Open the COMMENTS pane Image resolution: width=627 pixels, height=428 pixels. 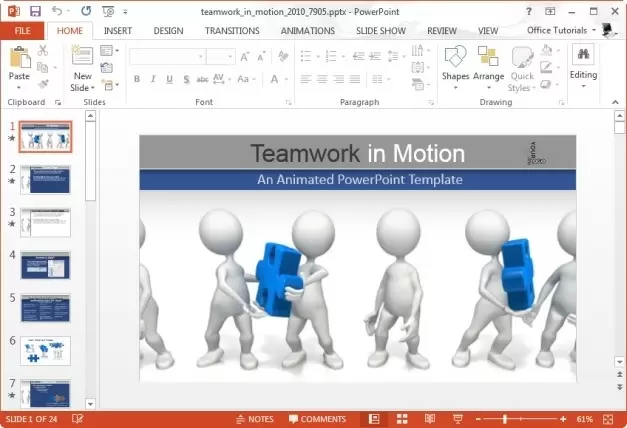317,419
